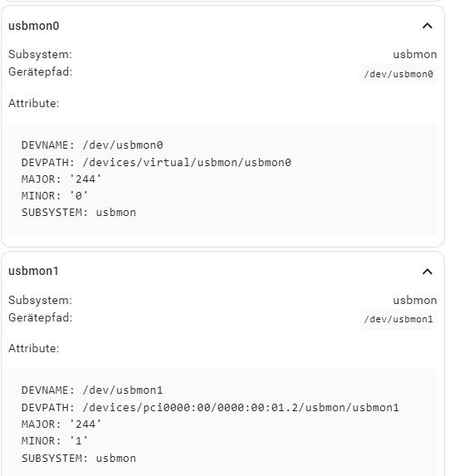Collapse the usbmon1 panel chevron
The width and height of the screenshot is (454, 476).
click(427, 272)
